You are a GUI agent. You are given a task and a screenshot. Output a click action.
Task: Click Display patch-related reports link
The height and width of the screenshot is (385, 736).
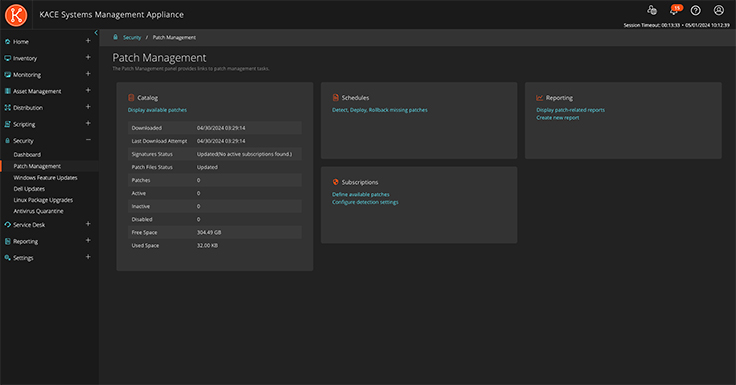(x=570, y=110)
